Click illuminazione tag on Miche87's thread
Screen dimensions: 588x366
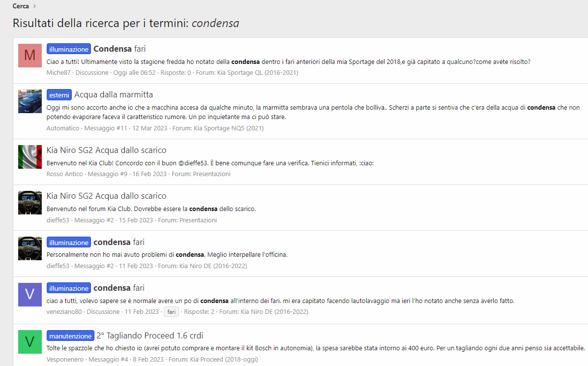[69, 49]
